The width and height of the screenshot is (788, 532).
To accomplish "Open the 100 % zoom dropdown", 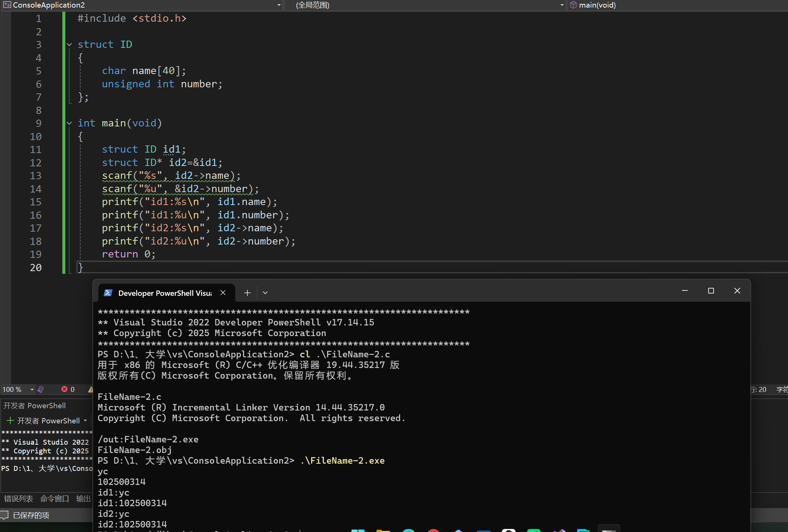I will pos(32,389).
